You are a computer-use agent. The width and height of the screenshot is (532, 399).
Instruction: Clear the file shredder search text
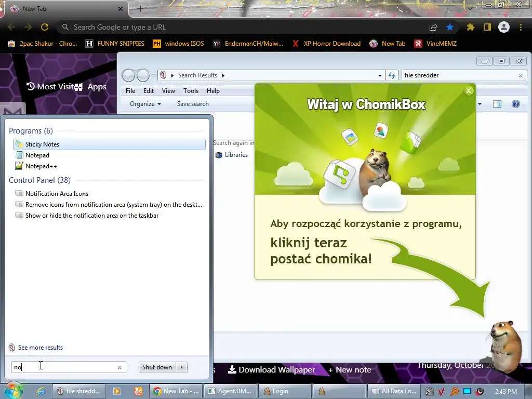pos(521,76)
